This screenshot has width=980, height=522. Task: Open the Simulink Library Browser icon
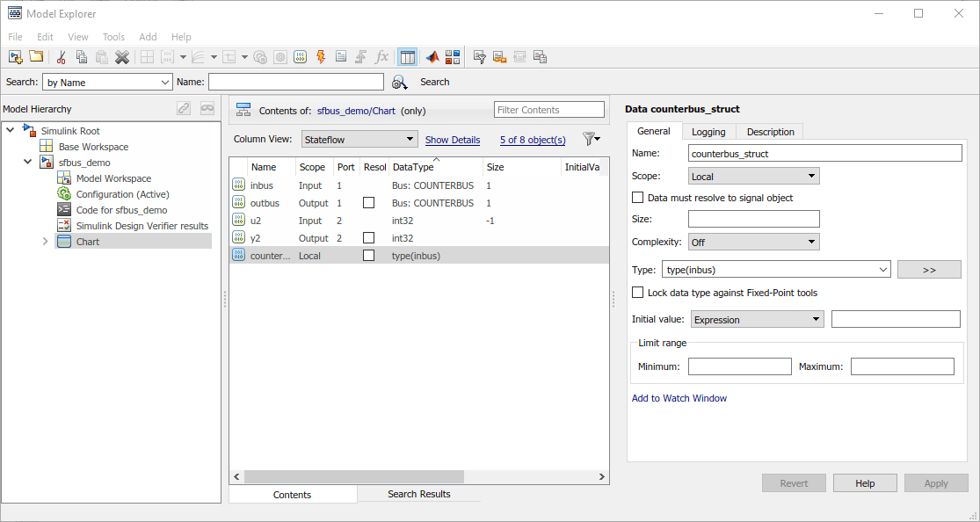pyautogui.click(x=453, y=57)
